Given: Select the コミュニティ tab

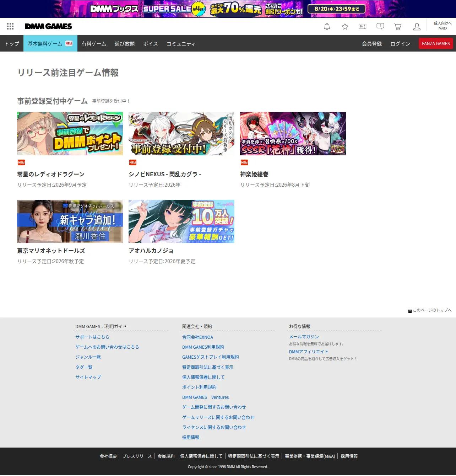Looking at the screenshot, I should click(x=181, y=44).
